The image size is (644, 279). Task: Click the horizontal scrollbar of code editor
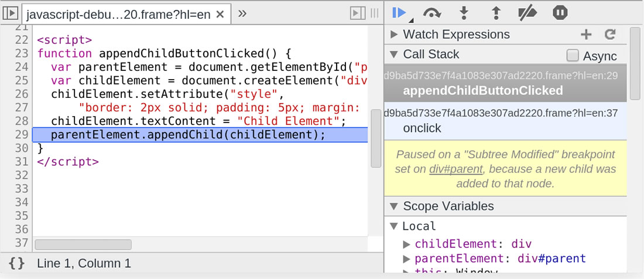83,244
